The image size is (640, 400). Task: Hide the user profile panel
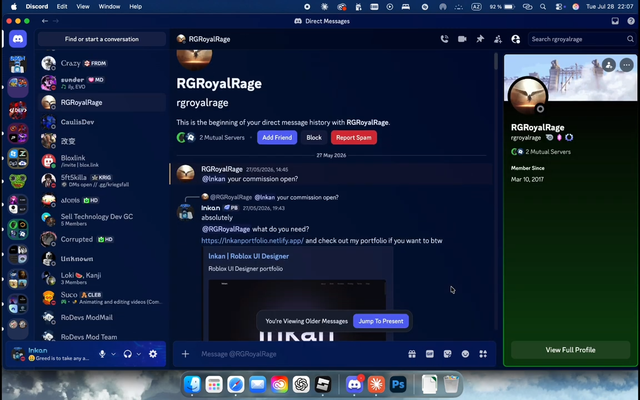tap(516, 39)
